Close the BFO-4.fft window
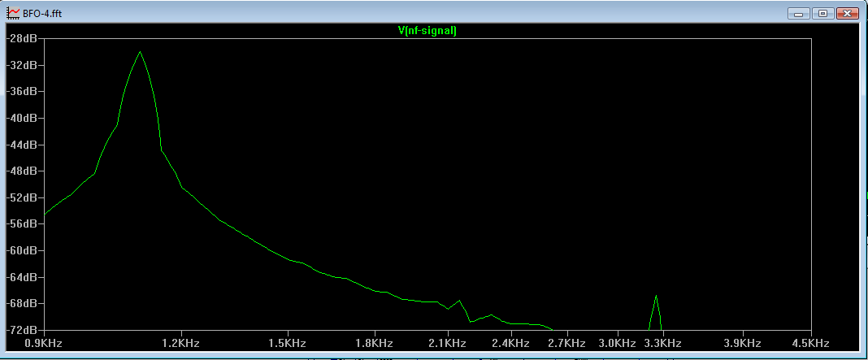 click(x=847, y=13)
